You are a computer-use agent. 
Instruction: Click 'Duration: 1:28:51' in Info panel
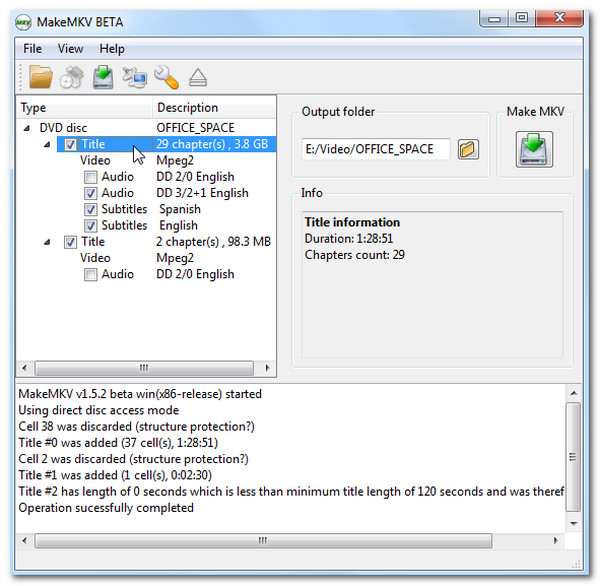click(x=349, y=239)
